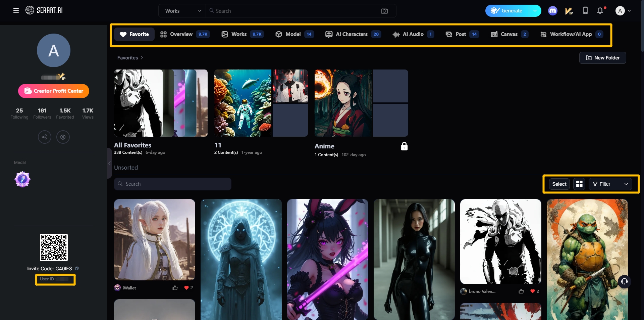Like the iWallet image with thumbs-up

[175, 288]
